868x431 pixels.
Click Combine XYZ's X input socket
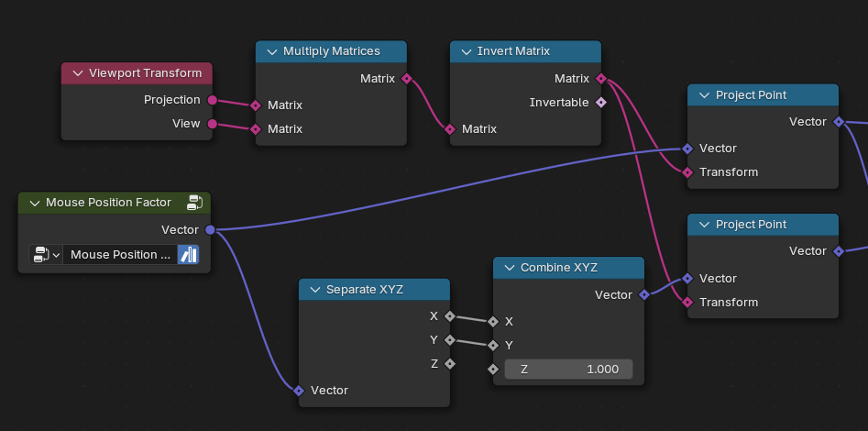tap(493, 322)
